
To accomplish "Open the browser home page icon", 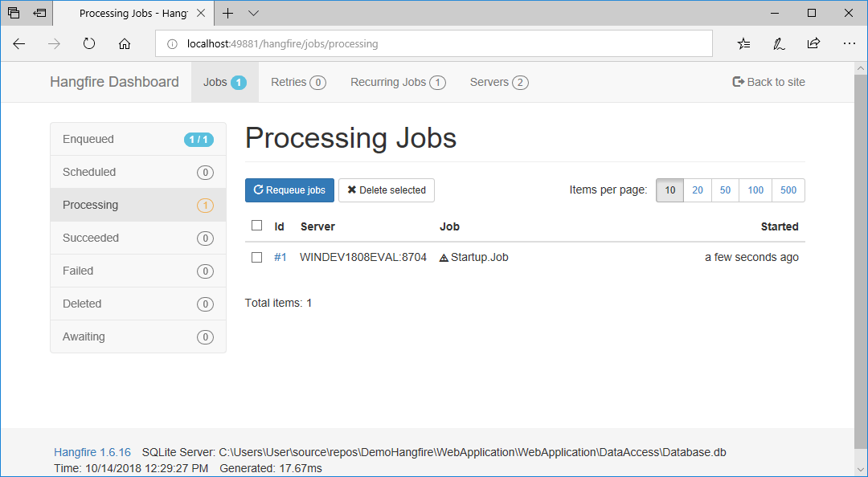I will pos(125,43).
